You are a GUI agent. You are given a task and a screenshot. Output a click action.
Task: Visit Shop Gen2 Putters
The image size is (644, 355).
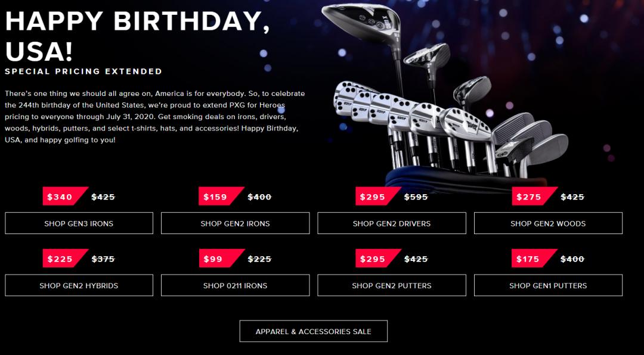pyautogui.click(x=392, y=285)
